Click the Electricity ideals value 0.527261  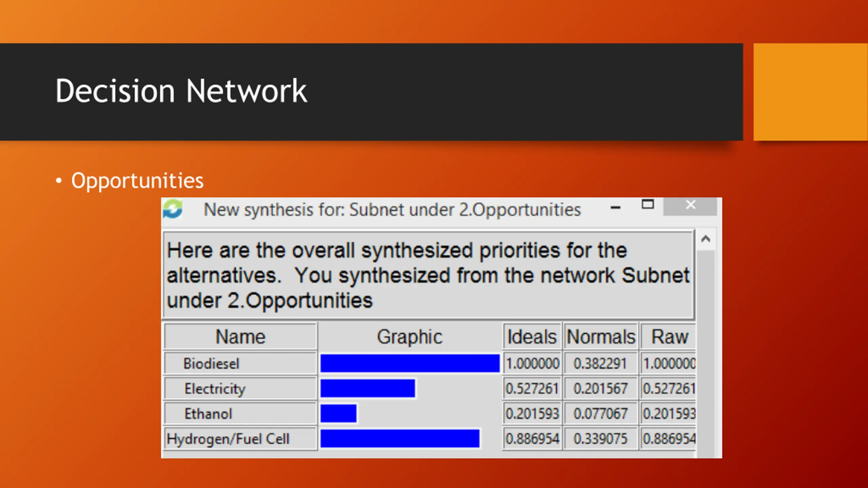pyautogui.click(x=532, y=389)
